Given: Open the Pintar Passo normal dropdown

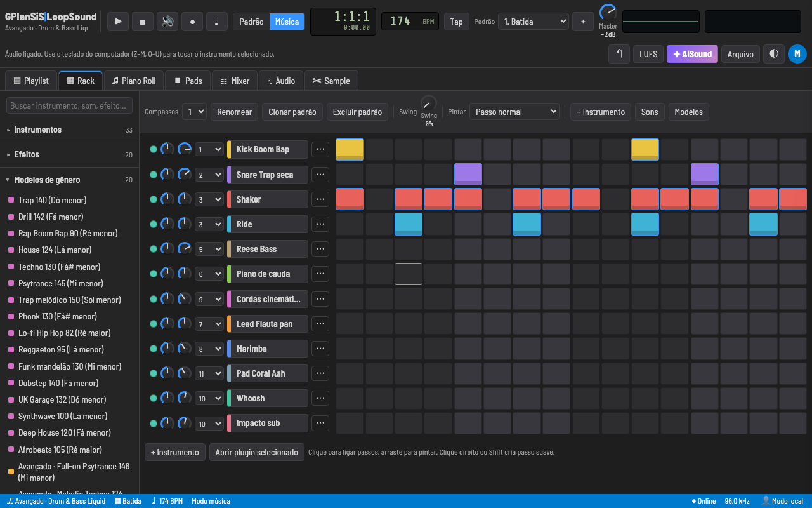Looking at the screenshot, I should [x=514, y=112].
